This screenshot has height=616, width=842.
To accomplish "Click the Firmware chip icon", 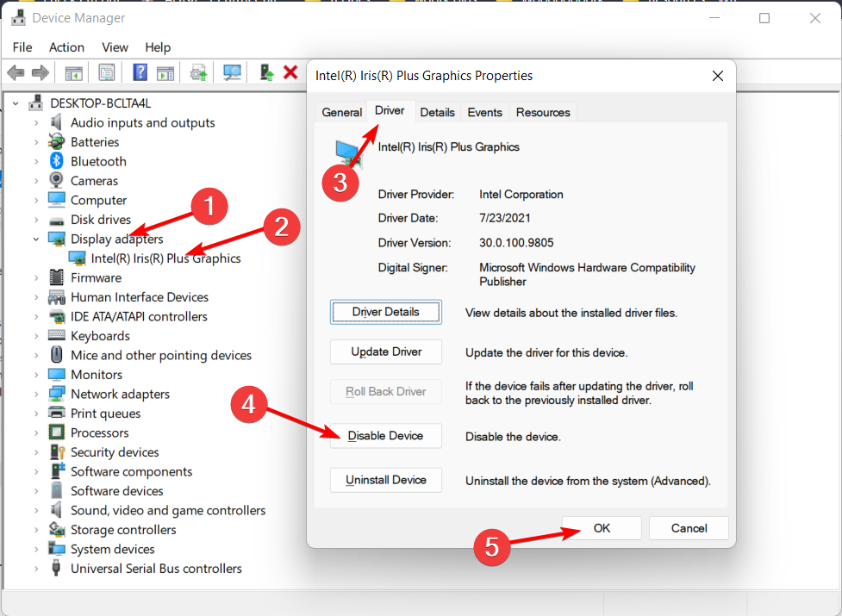I will [56, 277].
